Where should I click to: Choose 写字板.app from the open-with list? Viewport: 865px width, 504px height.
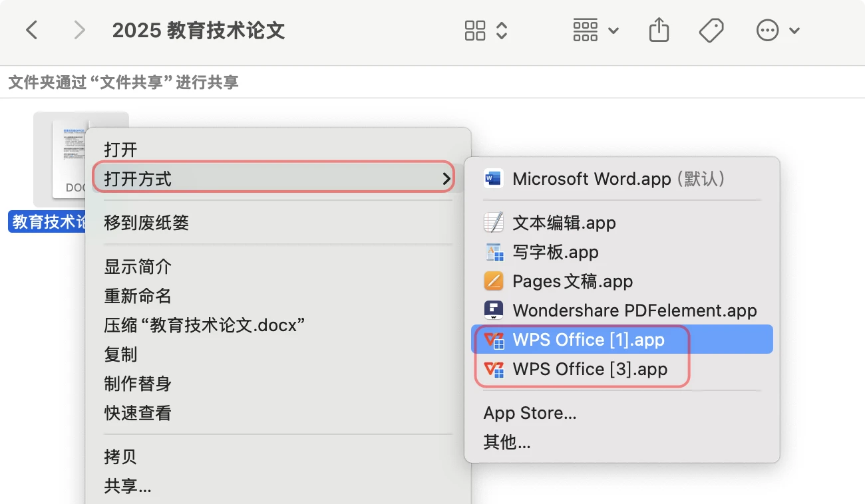pos(556,252)
